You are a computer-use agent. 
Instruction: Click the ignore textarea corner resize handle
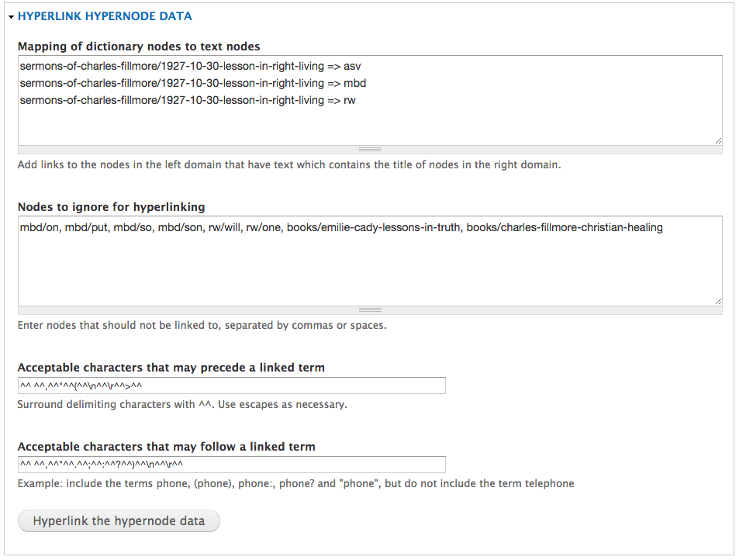pos(718,302)
